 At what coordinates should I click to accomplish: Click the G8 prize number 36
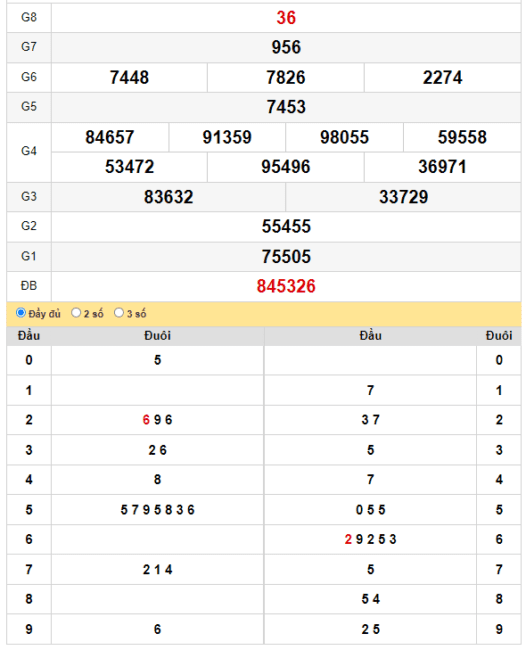[x=286, y=18]
